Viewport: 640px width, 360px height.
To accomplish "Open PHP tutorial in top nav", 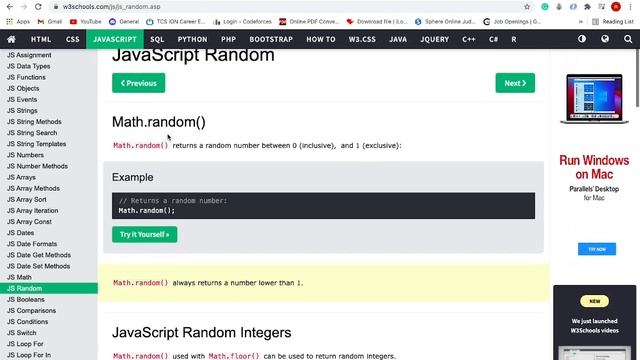I will (229, 39).
